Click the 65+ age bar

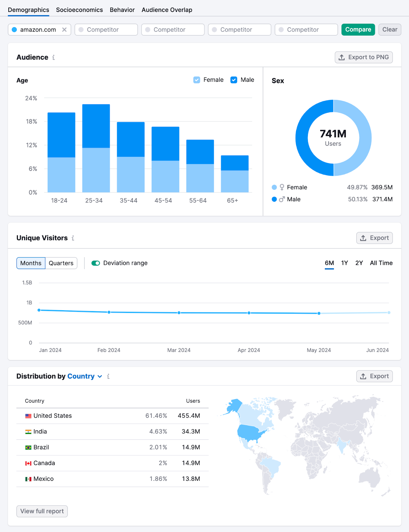click(235, 174)
